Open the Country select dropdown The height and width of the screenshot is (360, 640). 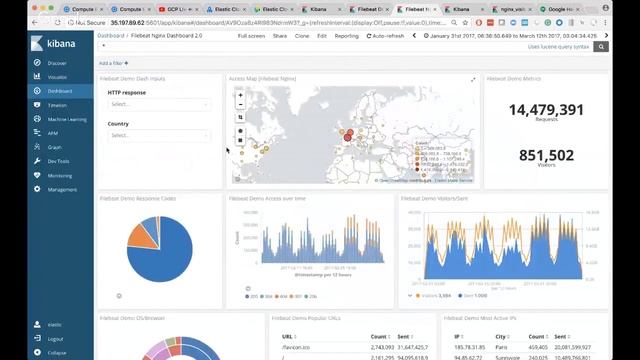point(159,136)
